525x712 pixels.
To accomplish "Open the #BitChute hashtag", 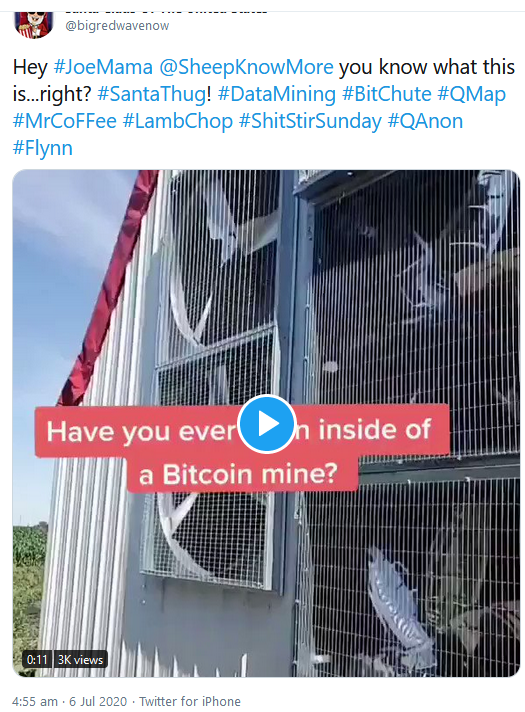I will (386, 94).
